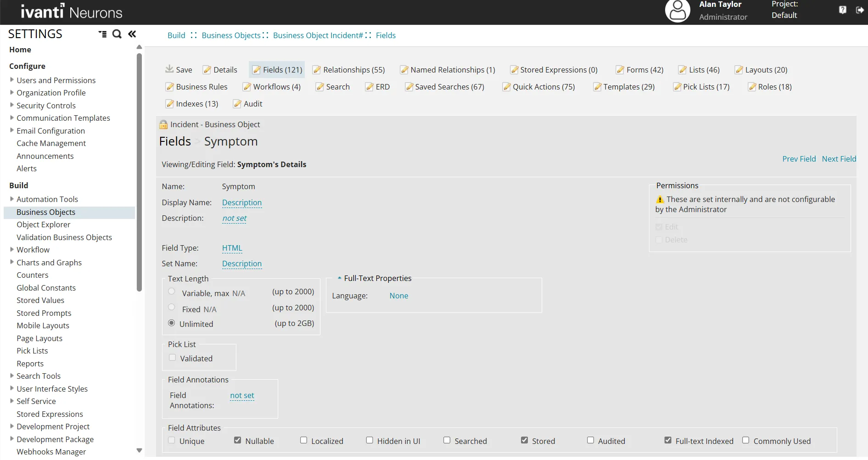Select the Fixed text length radio

coord(172,307)
